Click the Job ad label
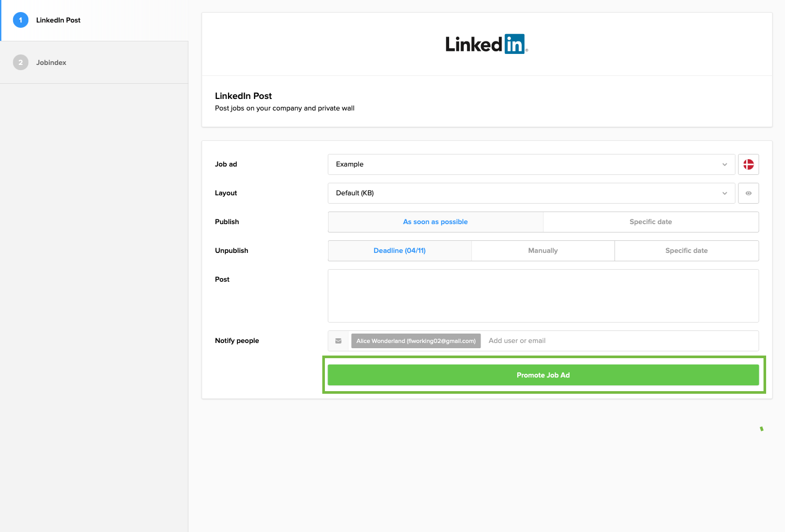The width and height of the screenshot is (785, 532). [x=226, y=164]
